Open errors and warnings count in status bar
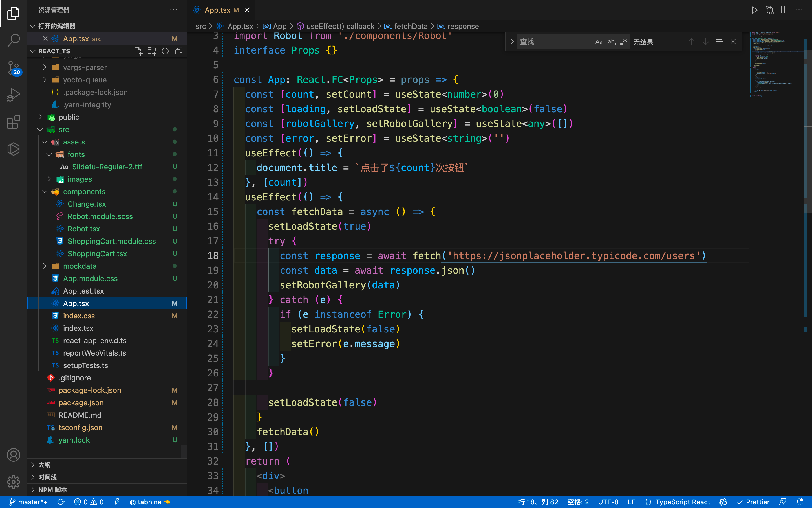 click(89, 502)
